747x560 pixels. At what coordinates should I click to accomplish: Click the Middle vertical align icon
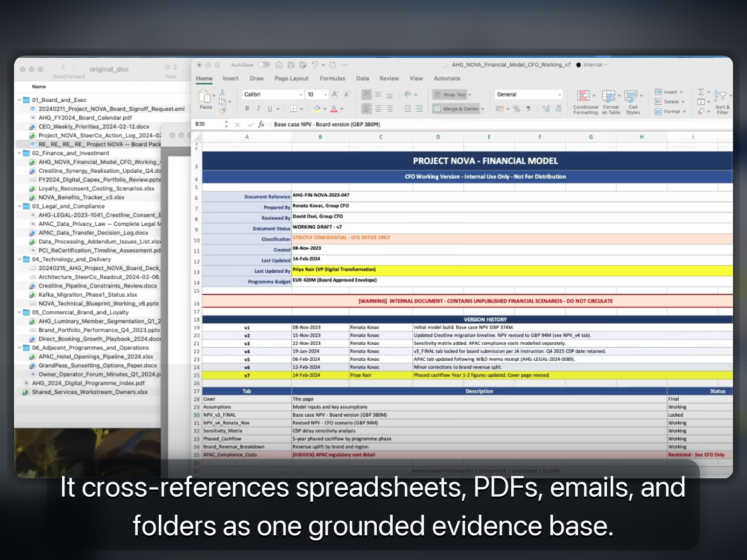(x=378, y=94)
